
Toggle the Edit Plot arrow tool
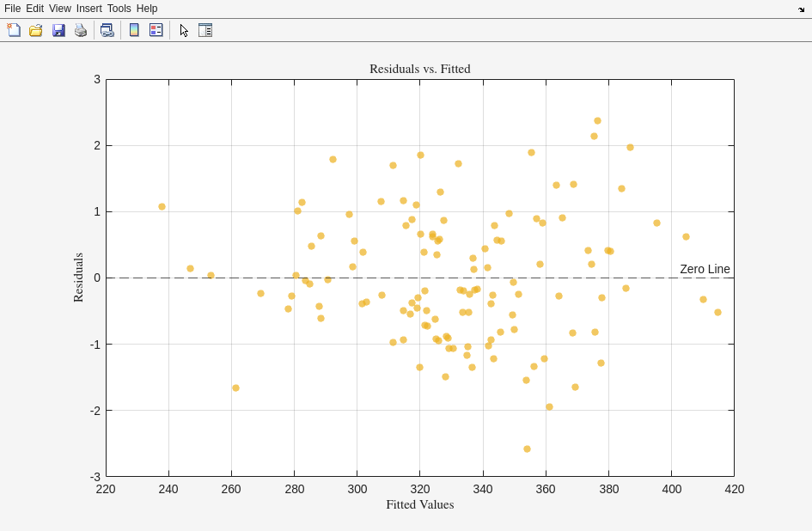tap(184, 30)
